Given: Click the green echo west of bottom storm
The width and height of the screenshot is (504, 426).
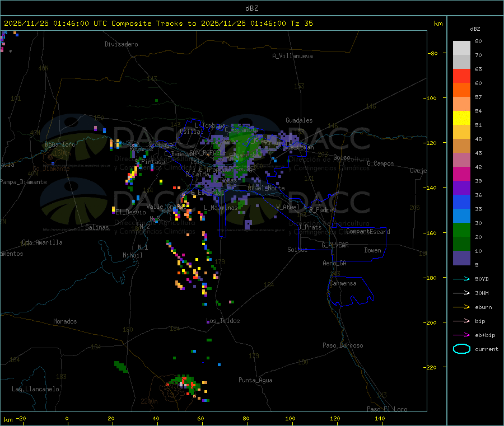Looking at the screenshot, I should point(121,367).
